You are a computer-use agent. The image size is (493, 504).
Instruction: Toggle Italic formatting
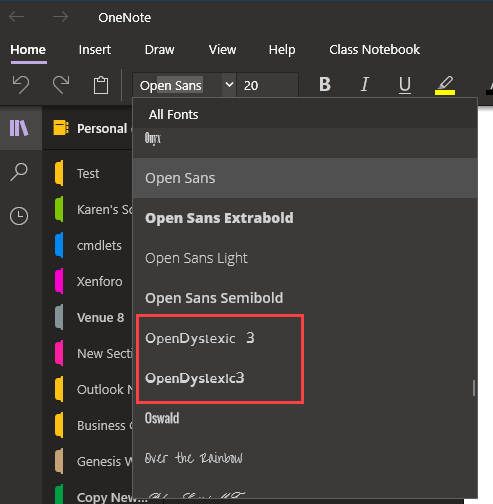365,84
